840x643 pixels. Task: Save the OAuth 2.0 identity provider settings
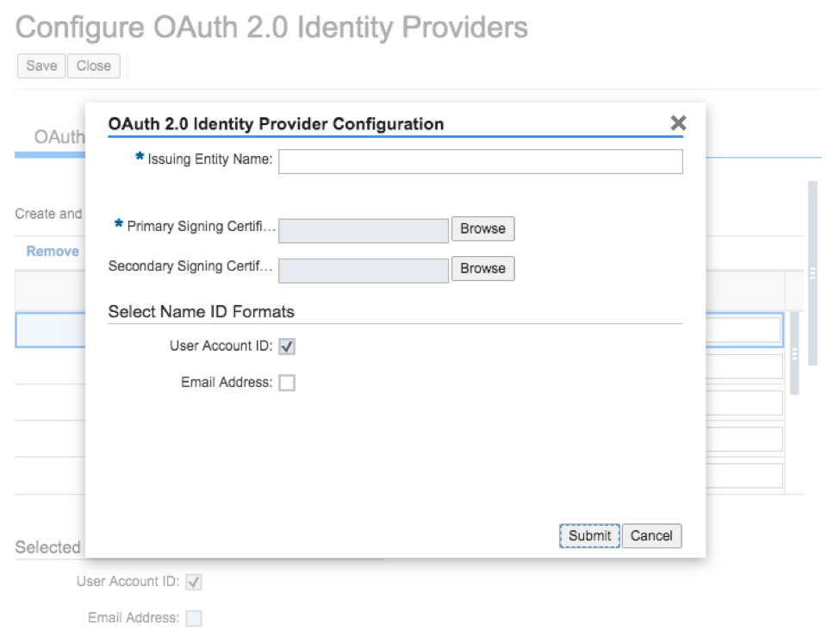(x=40, y=66)
